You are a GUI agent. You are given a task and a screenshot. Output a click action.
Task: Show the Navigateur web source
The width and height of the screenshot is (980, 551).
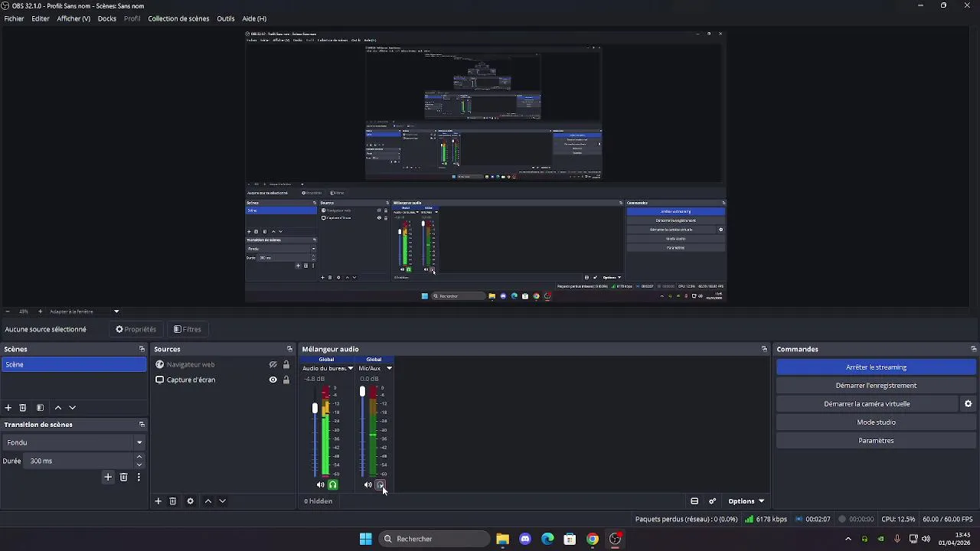coord(273,365)
